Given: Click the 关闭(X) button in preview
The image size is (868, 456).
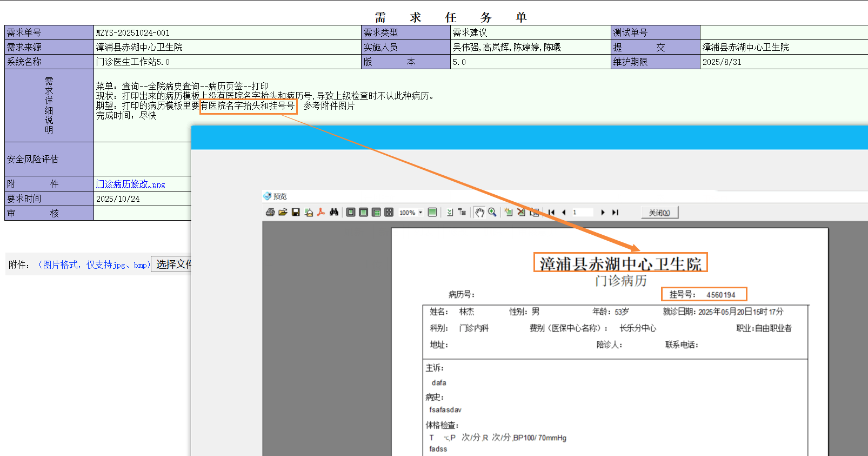Looking at the screenshot, I should pyautogui.click(x=659, y=213).
